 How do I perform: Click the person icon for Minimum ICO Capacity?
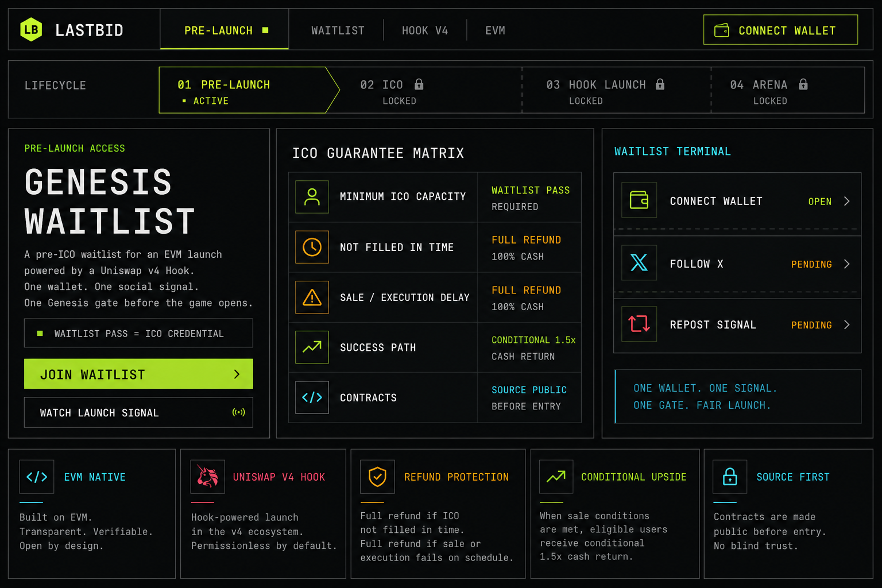click(312, 197)
